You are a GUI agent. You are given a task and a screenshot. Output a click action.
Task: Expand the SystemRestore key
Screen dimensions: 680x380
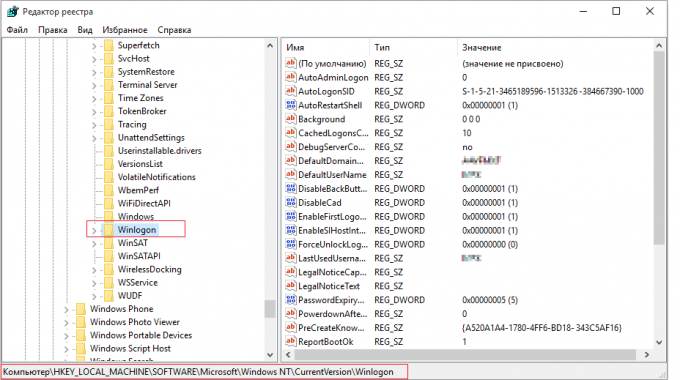pyautogui.click(x=94, y=72)
